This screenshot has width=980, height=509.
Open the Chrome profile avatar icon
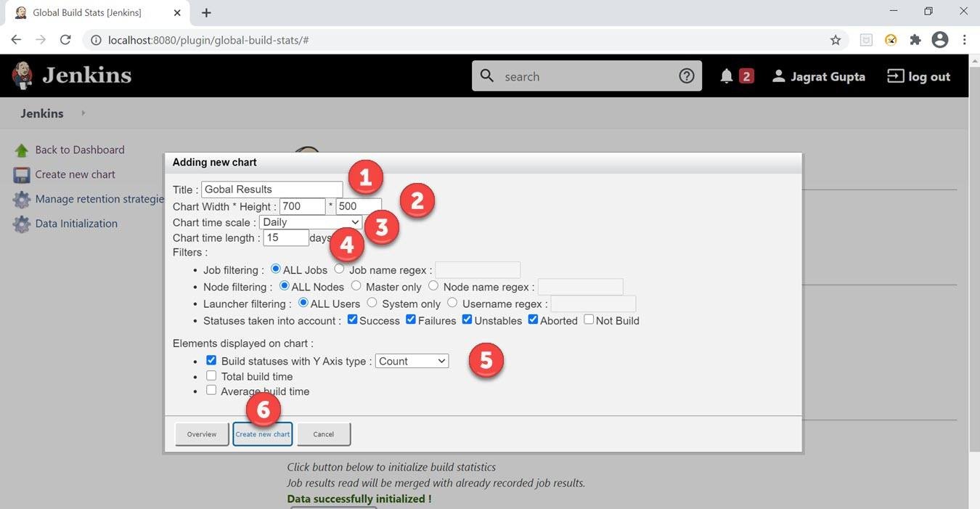click(940, 40)
